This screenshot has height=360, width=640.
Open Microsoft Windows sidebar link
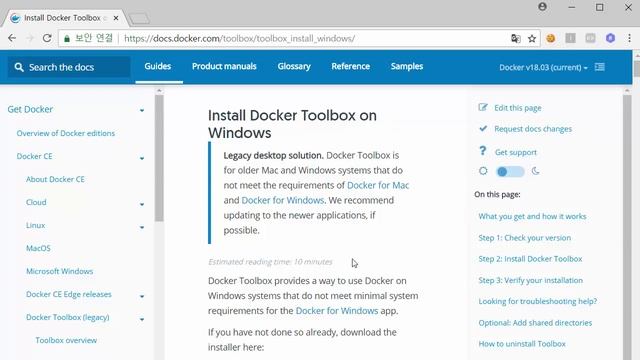click(60, 271)
